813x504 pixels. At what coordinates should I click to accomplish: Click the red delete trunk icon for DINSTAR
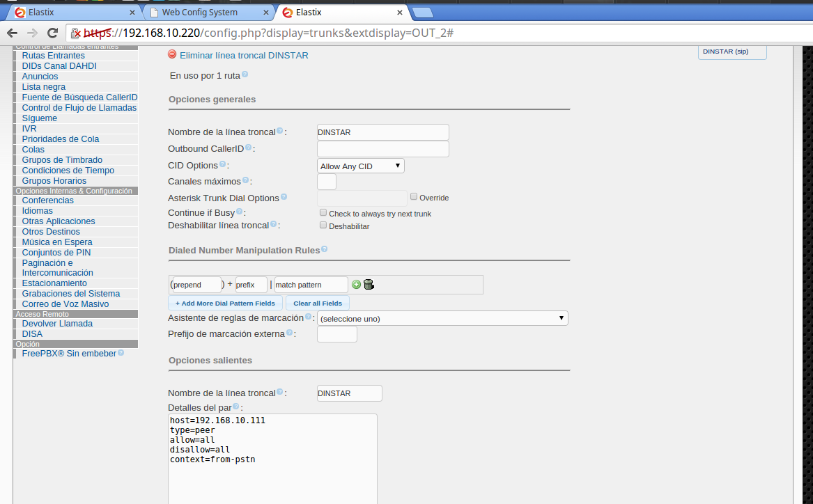pyautogui.click(x=172, y=55)
